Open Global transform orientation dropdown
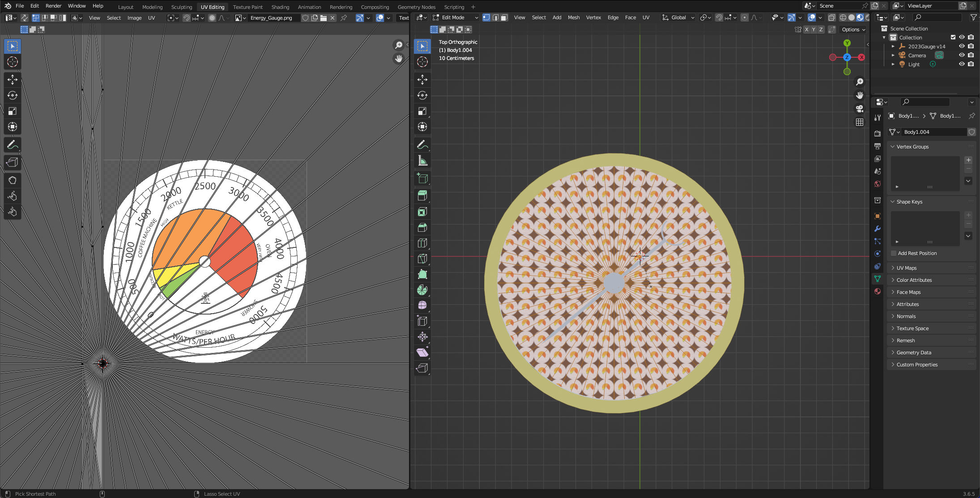The height and width of the screenshot is (498, 980). (x=678, y=17)
